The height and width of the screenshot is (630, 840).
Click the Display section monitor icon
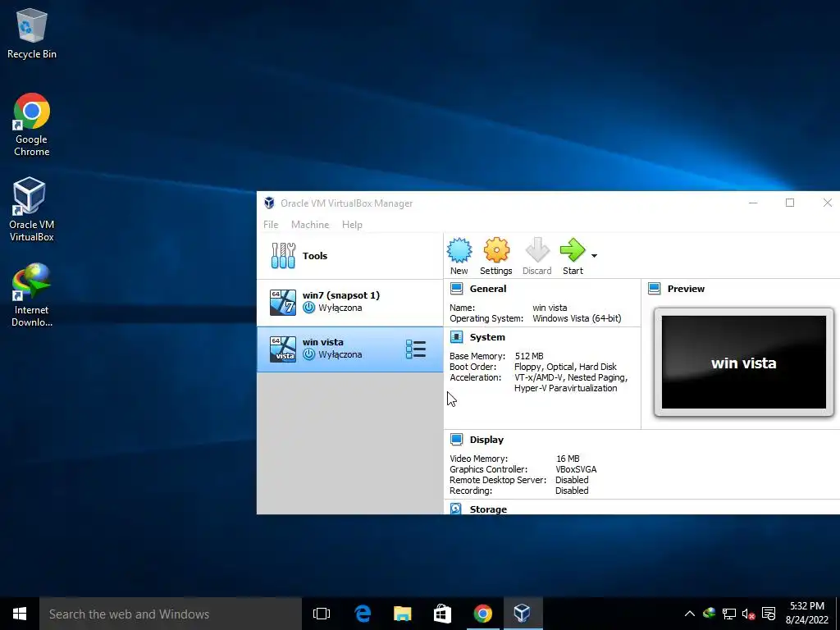pyautogui.click(x=456, y=440)
